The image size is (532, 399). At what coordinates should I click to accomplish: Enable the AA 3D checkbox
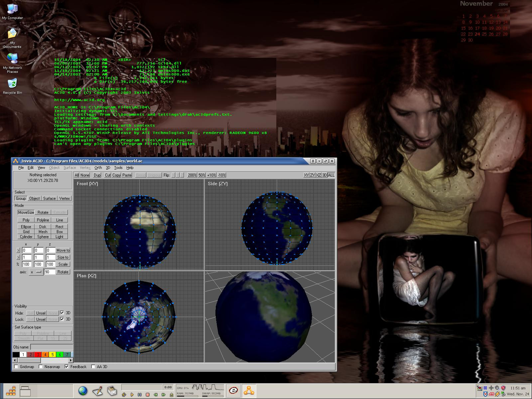click(93, 367)
